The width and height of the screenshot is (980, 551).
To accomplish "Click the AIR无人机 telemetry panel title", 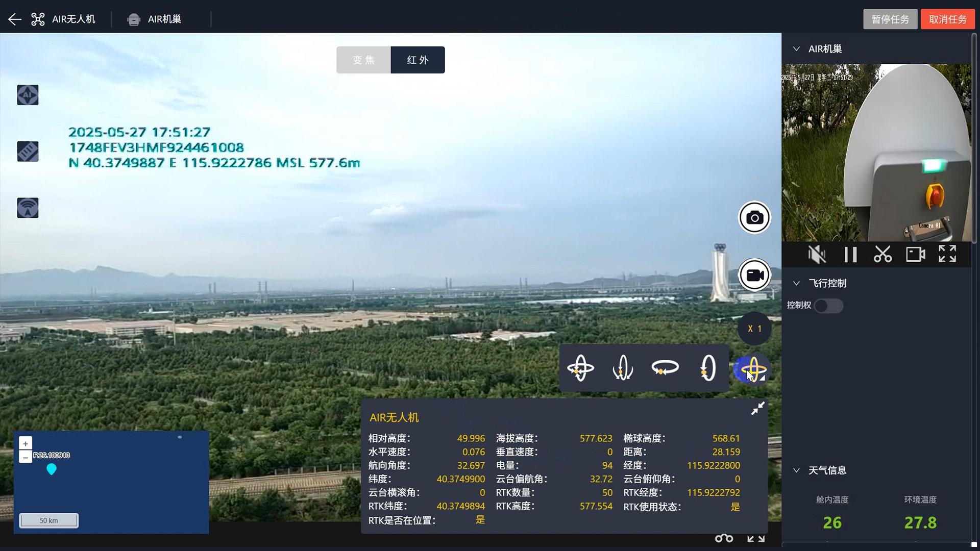I will (394, 418).
